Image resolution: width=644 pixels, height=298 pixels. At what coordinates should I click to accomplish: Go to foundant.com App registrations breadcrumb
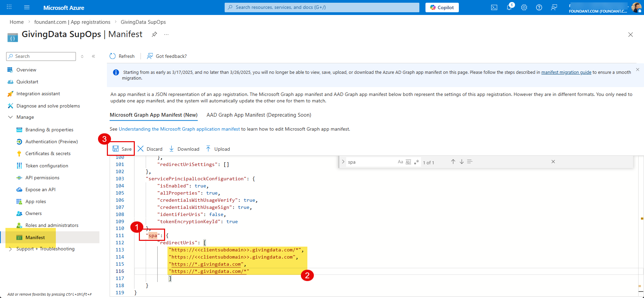coord(72,22)
